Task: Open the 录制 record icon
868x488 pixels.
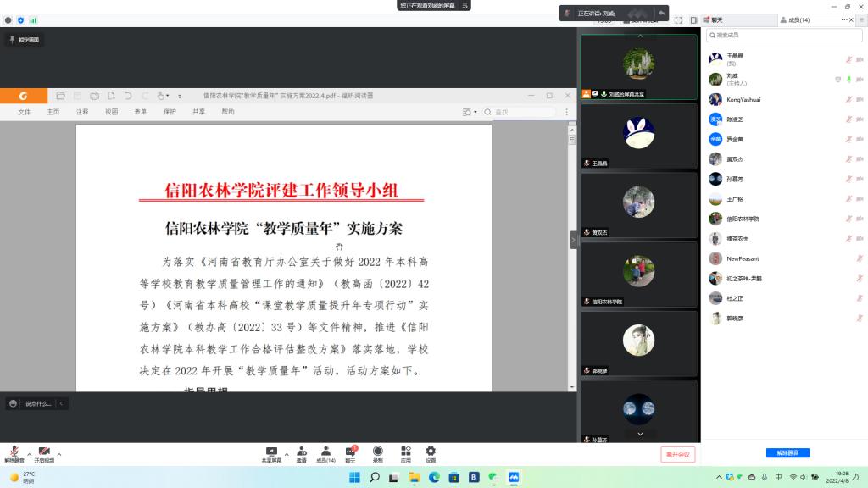Action: (378, 452)
